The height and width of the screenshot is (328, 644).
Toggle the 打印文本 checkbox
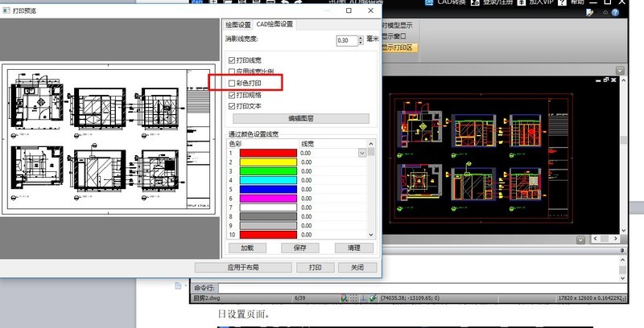tap(233, 105)
